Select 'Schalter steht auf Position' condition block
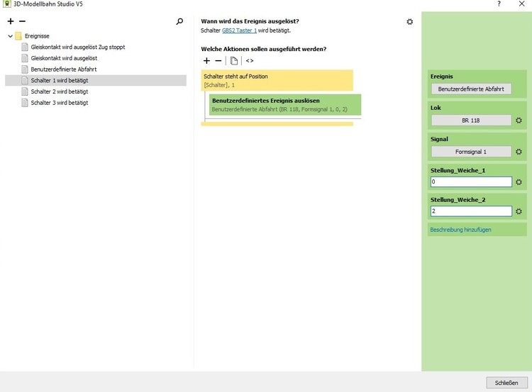 (x=277, y=80)
